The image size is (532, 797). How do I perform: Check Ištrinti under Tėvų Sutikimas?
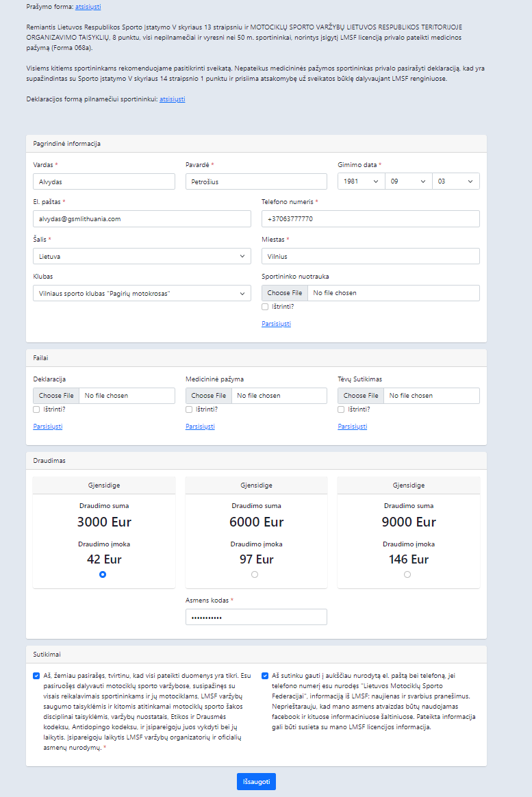[x=341, y=409]
